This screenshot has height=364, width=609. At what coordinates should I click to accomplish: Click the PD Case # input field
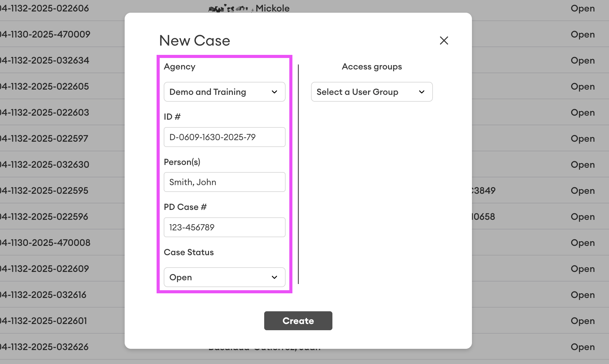tap(224, 227)
